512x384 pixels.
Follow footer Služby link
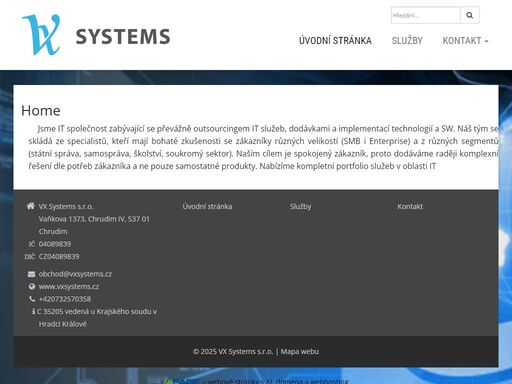coord(300,206)
